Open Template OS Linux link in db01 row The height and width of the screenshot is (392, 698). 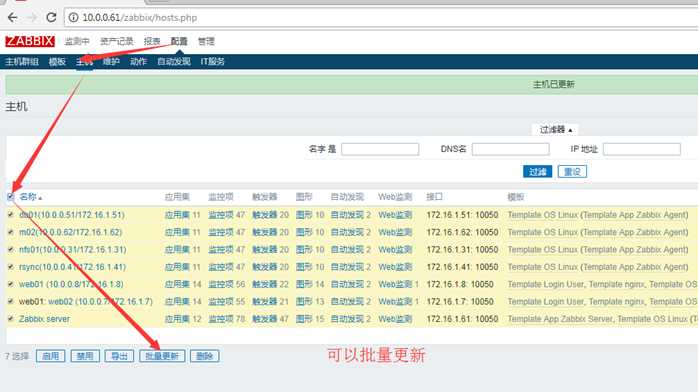543,214
